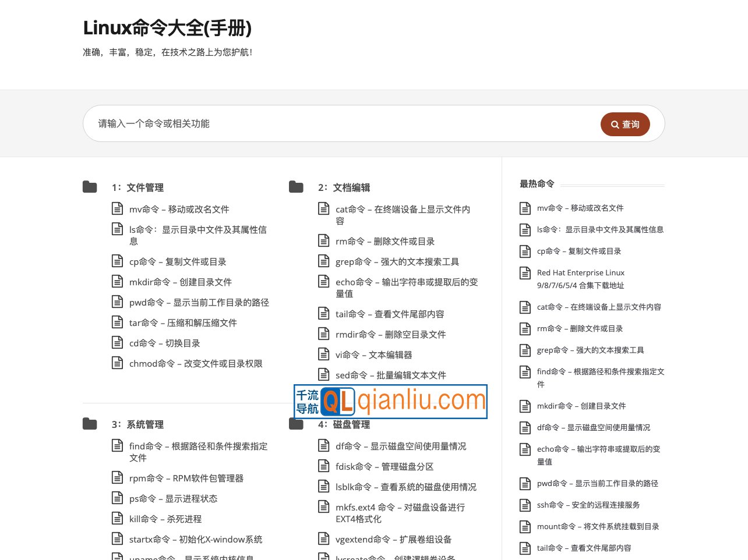Click the folder icon beside "2：文档编辑"
Viewport: 748px width, 560px height.
click(296, 187)
